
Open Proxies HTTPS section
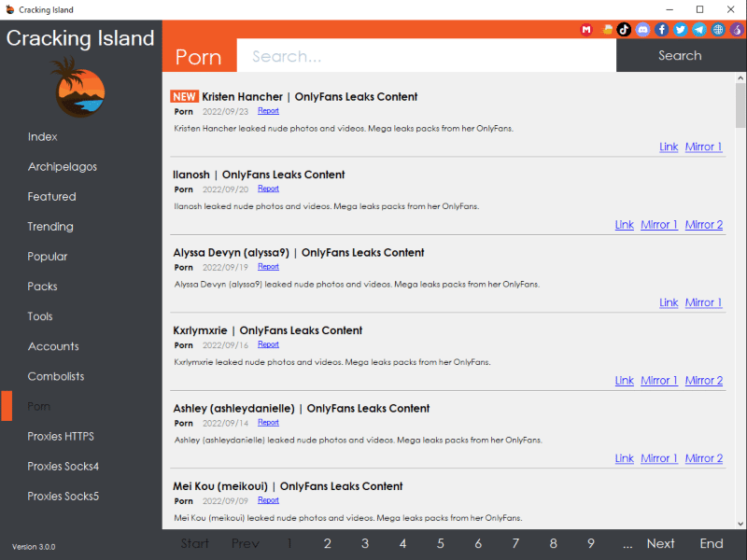[61, 436]
